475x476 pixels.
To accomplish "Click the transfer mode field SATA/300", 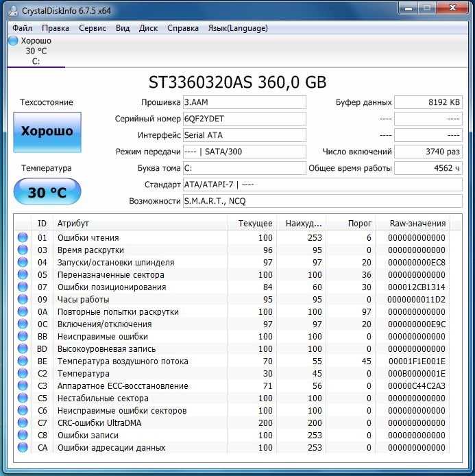I will point(245,152).
